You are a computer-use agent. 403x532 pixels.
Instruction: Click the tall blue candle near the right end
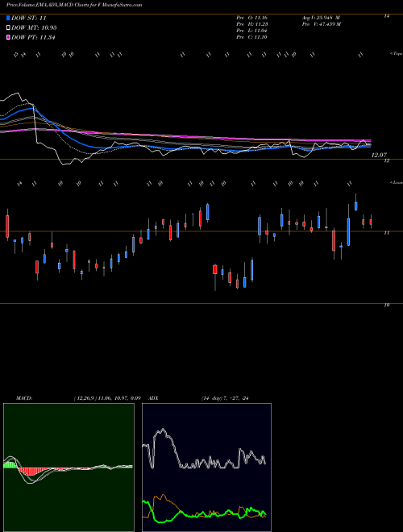348,231
